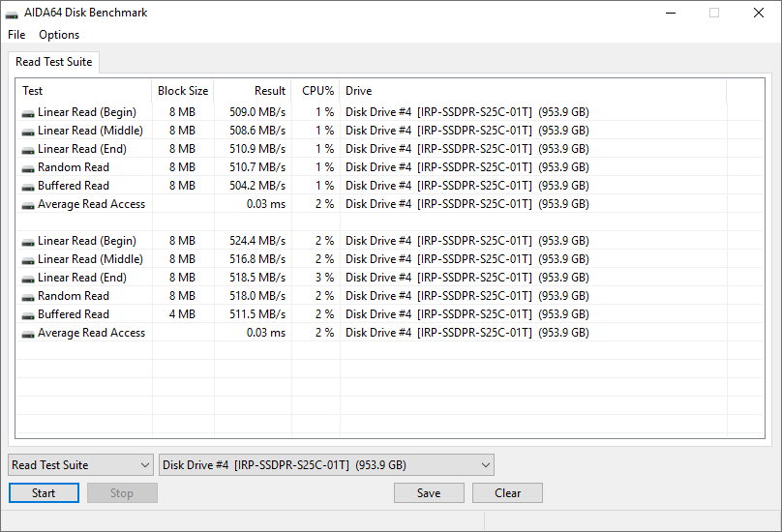Click the CPU% column header
This screenshot has width=782, height=532.
[x=317, y=91]
